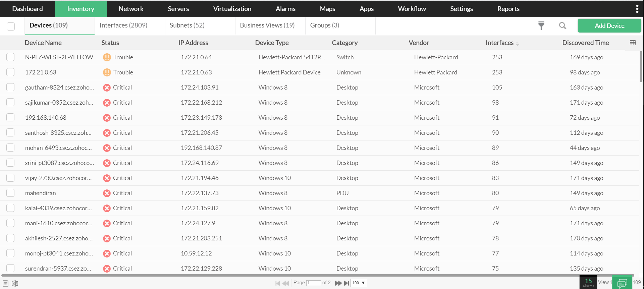
Task: Click the page number input field
Action: click(x=313, y=283)
